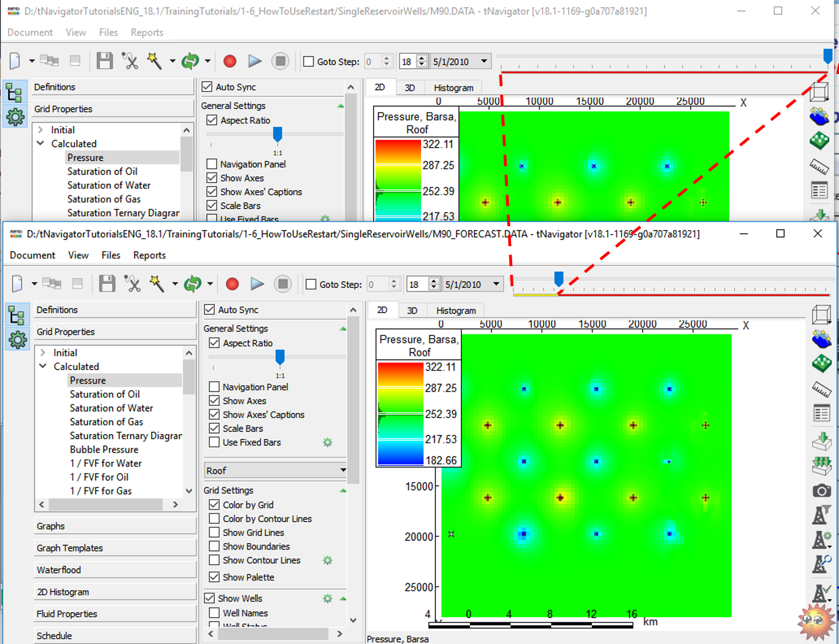Open dropdown arrow next to magic wand in M90_FORECAST
This screenshot has width=839, height=644.
[x=175, y=284]
